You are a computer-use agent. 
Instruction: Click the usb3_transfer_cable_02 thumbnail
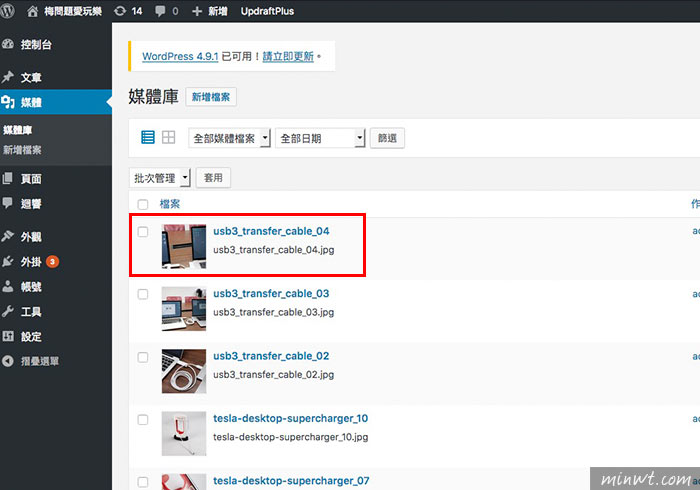[x=184, y=371]
